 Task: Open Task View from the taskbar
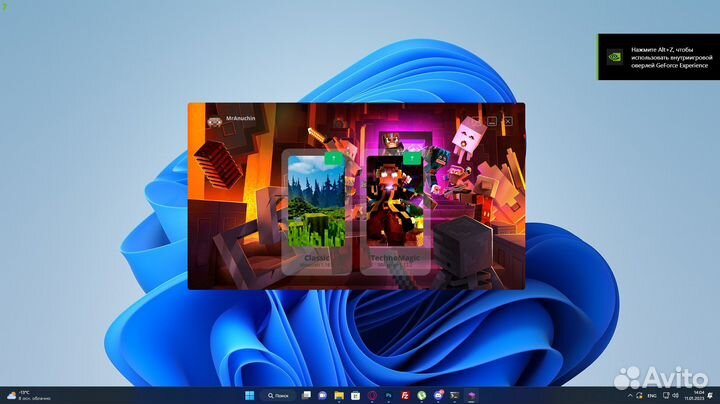coord(306,395)
